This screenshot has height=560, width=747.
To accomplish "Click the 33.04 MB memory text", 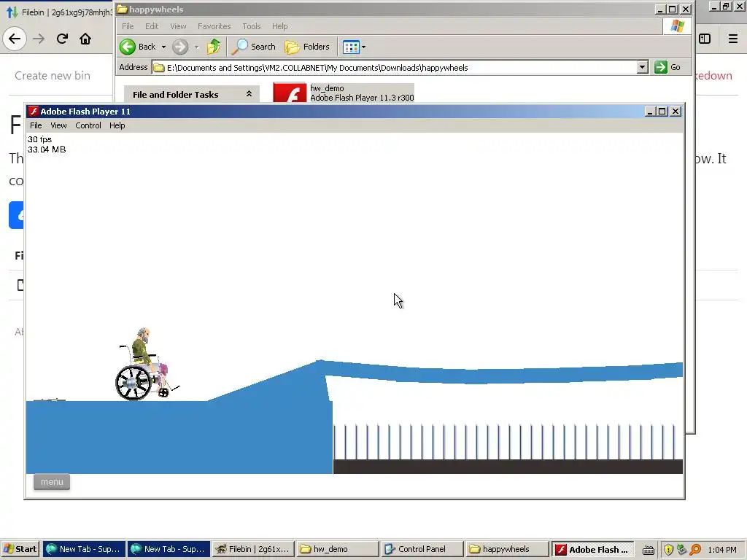I will click(47, 149).
